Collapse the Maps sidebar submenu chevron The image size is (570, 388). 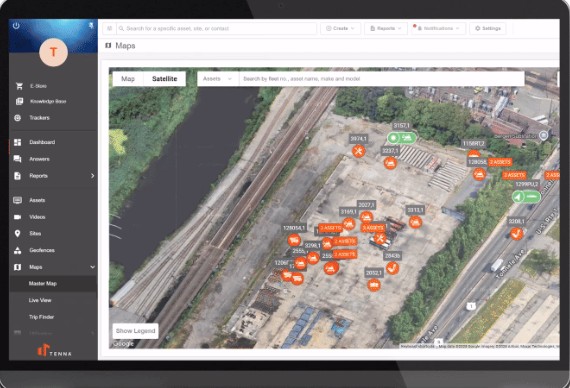tap(92, 267)
